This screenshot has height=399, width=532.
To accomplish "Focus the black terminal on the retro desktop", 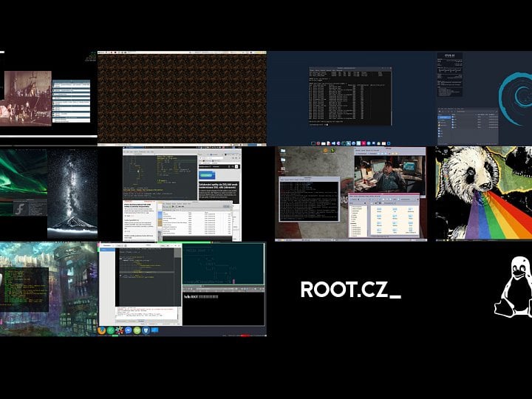I will click(x=309, y=200).
